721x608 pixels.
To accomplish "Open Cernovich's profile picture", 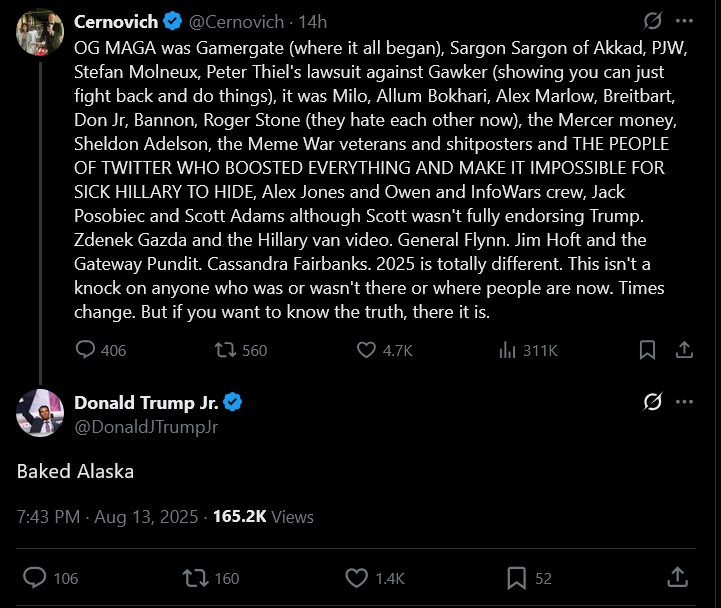I will coord(40,32).
